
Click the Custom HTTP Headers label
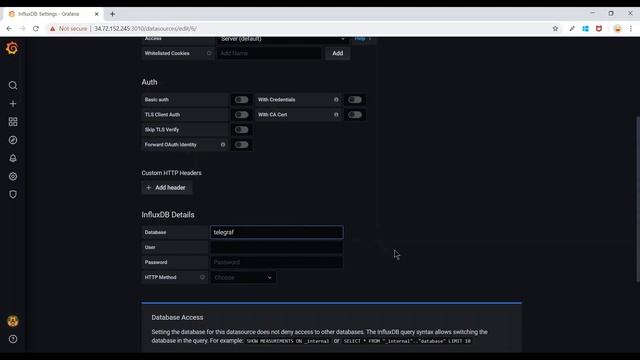pos(171,173)
